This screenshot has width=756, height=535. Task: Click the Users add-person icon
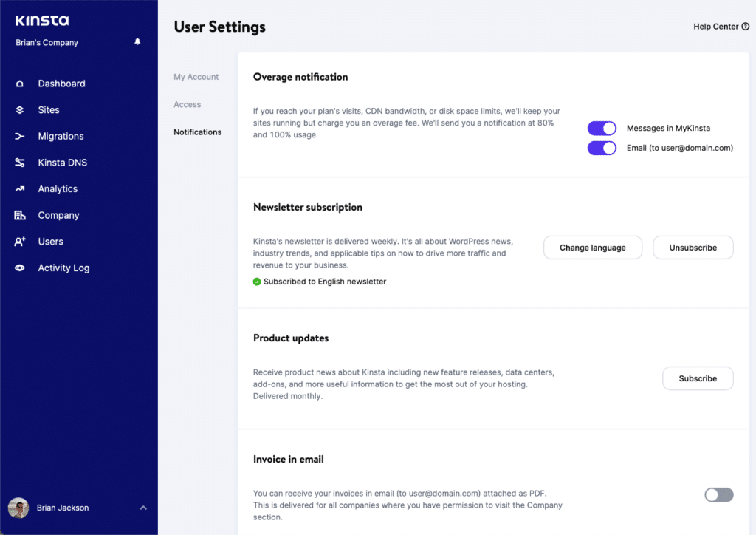coord(19,242)
